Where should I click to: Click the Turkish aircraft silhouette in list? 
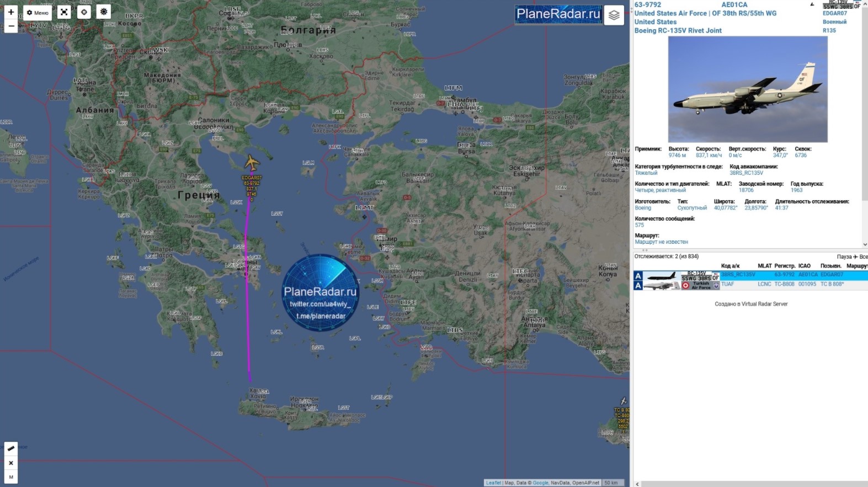tap(662, 285)
